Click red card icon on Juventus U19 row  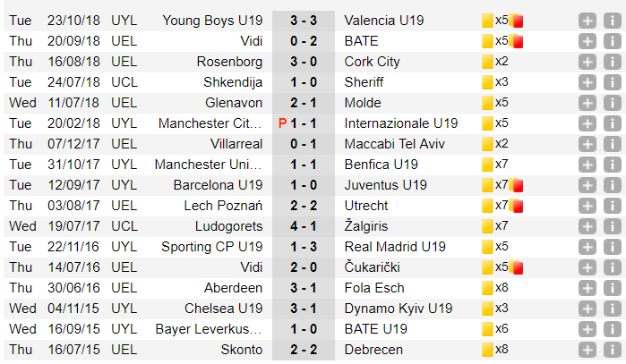coord(516,185)
